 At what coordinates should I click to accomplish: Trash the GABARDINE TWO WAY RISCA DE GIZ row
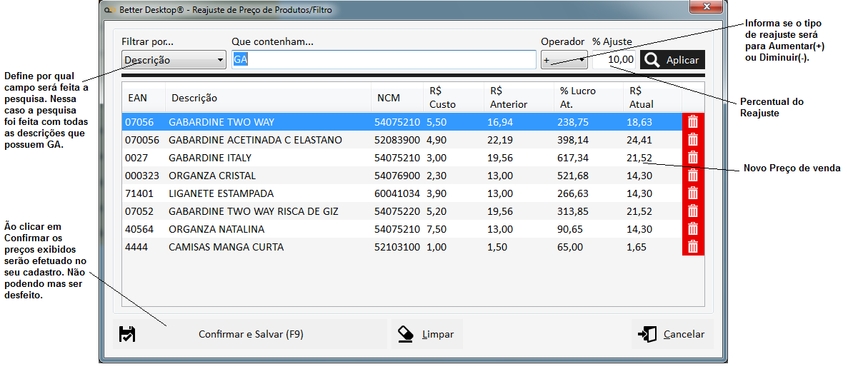point(692,211)
